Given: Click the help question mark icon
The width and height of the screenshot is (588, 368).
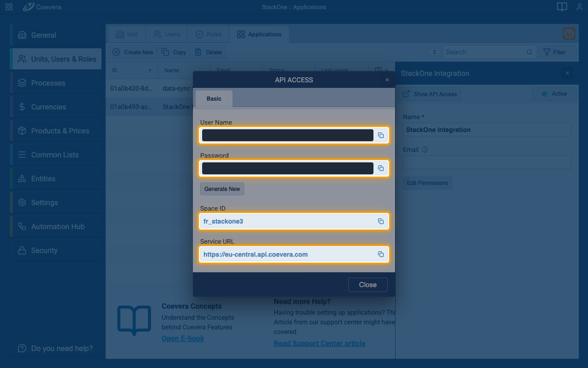Looking at the screenshot, I should 569,34.
